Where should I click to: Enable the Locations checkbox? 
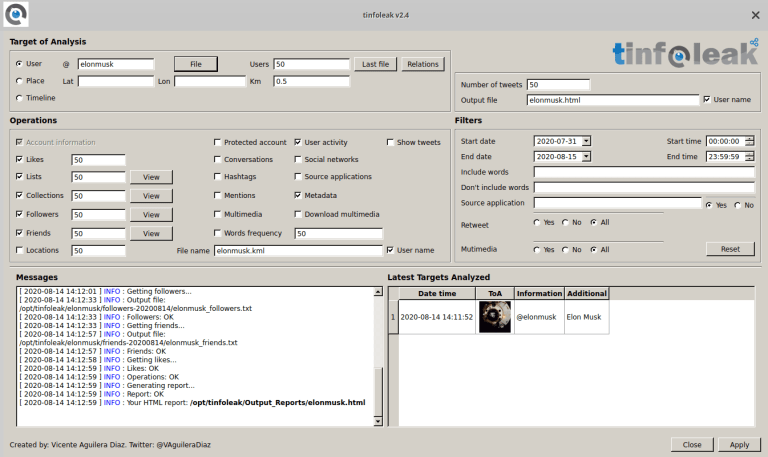pos(19,250)
